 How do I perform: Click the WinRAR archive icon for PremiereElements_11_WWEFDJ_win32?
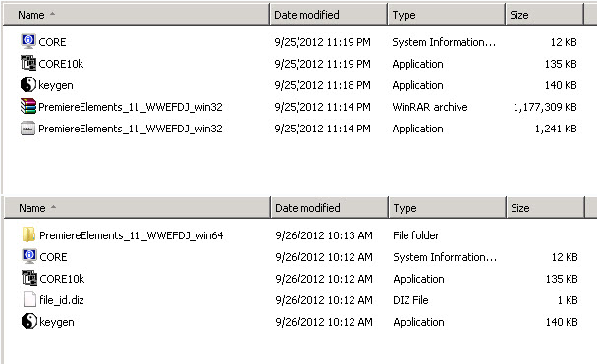pyautogui.click(x=28, y=107)
